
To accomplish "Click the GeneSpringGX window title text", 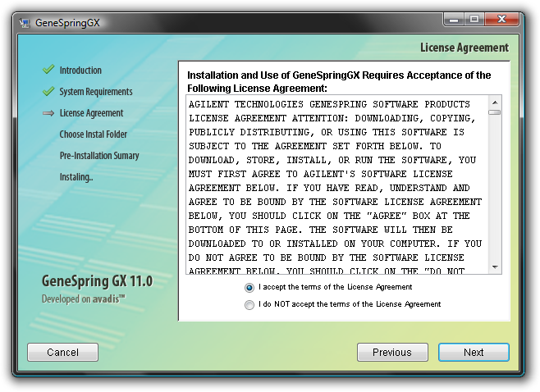I will (67, 23).
